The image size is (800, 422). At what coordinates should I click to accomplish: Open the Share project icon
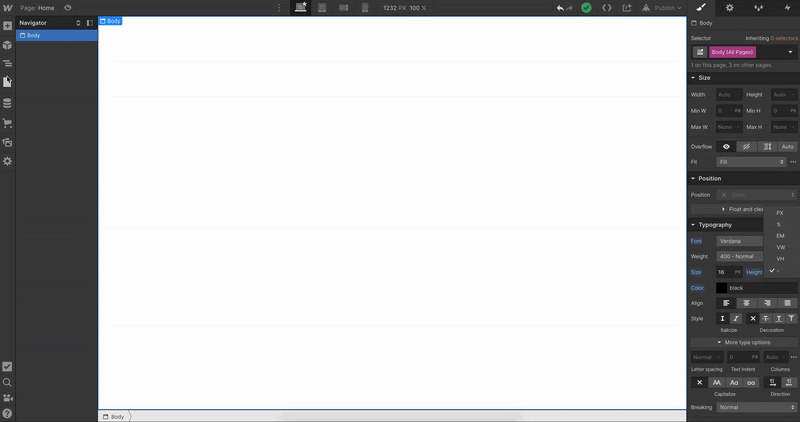point(627,8)
